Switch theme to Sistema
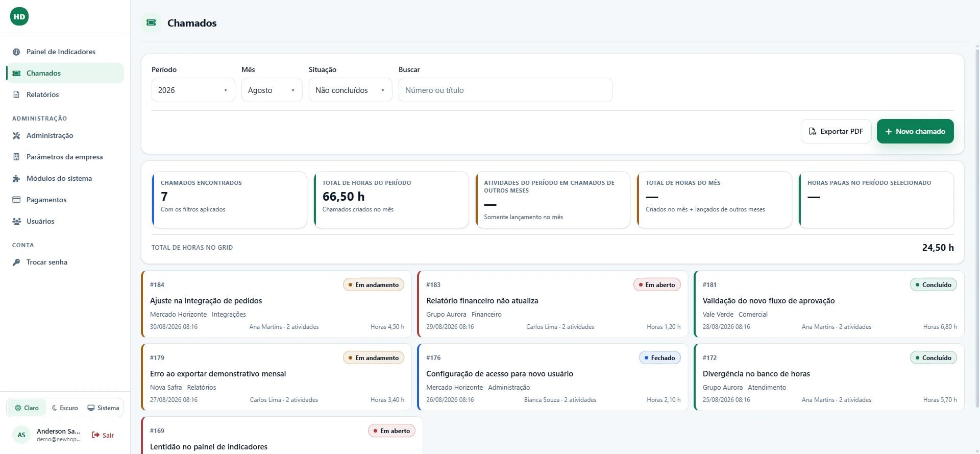 coord(103,408)
